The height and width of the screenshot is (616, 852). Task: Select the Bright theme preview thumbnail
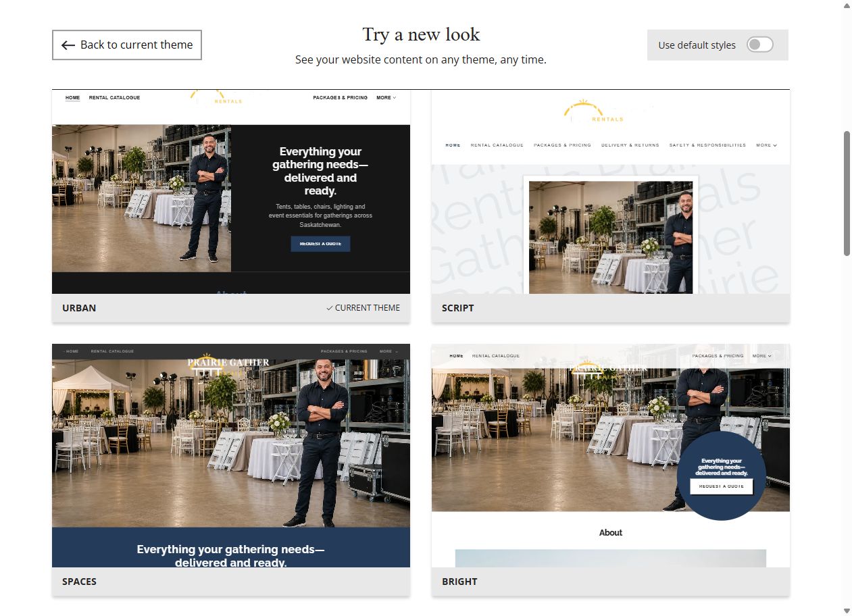point(611,456)
